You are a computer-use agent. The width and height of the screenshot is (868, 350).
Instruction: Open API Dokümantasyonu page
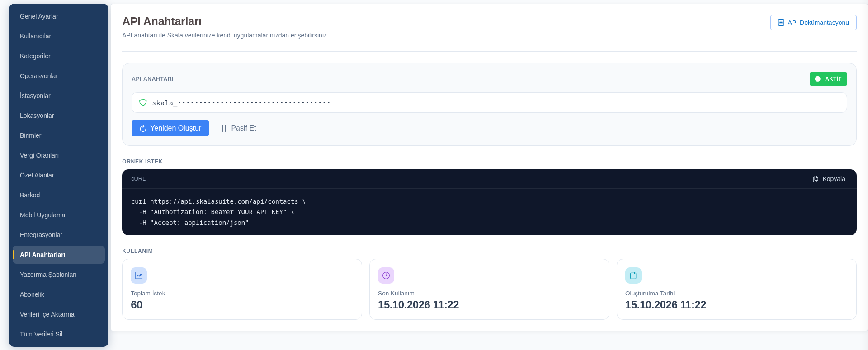point(813,23)
